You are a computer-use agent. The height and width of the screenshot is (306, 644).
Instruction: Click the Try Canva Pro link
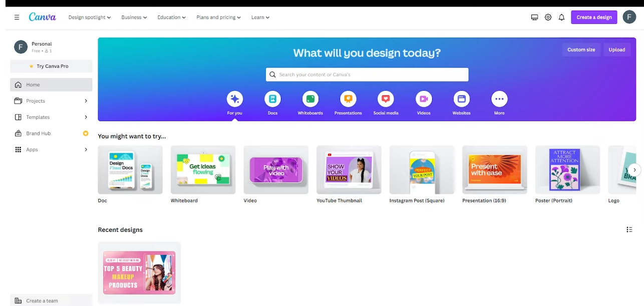(x=51, y=66)
